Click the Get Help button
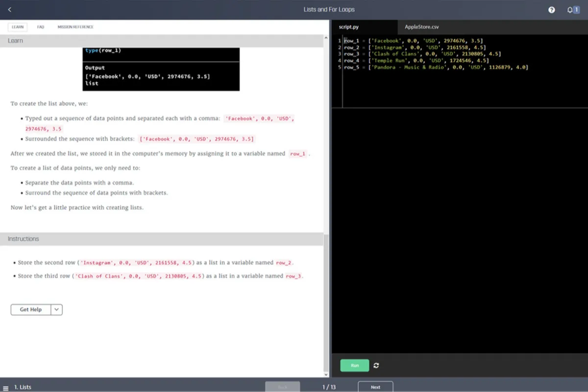Viewport: 588px width, 392px height. (30, 310)
